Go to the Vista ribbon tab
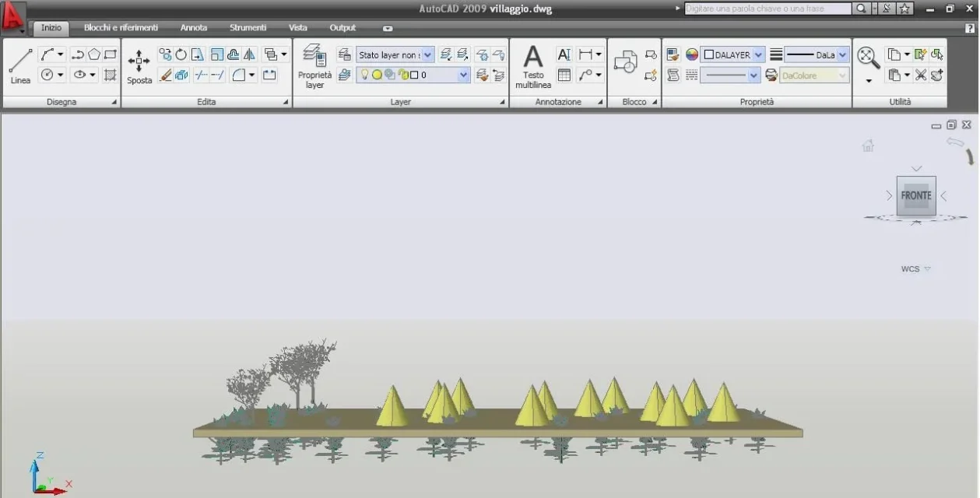980x498 pixels. [298, 28]
